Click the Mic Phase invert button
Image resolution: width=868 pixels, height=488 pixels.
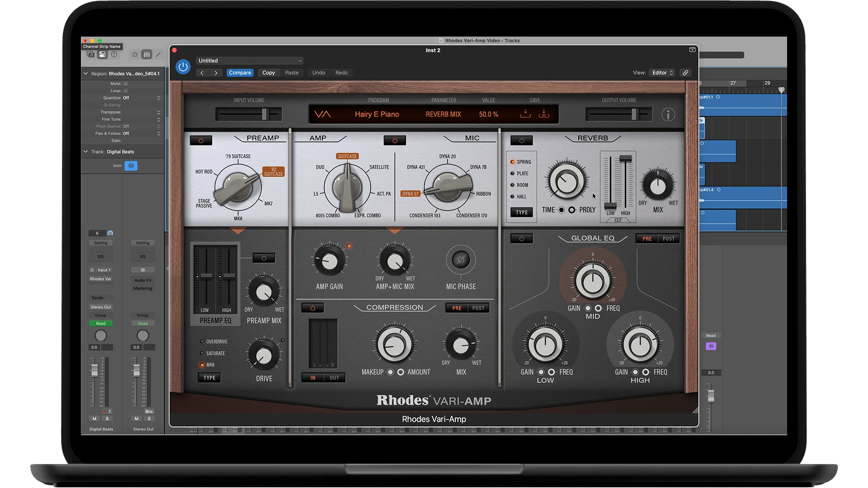tap(461, 260)
